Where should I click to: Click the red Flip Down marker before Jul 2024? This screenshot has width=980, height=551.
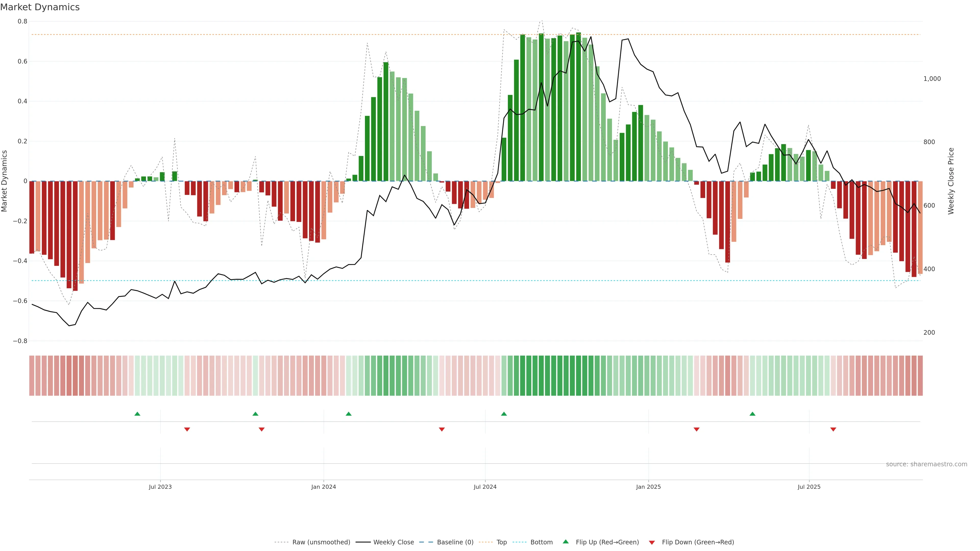pos(442,429)
